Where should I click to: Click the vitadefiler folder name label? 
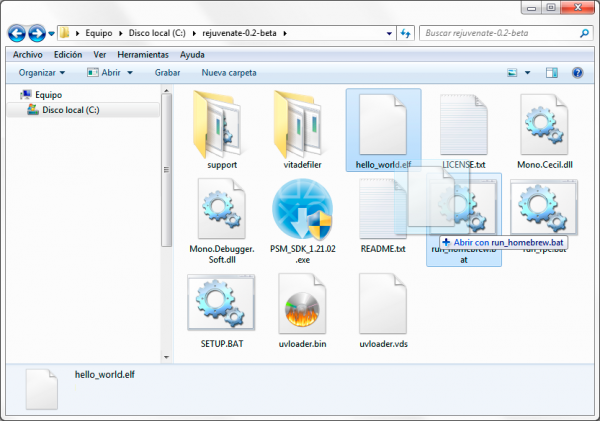pos(302,165)
